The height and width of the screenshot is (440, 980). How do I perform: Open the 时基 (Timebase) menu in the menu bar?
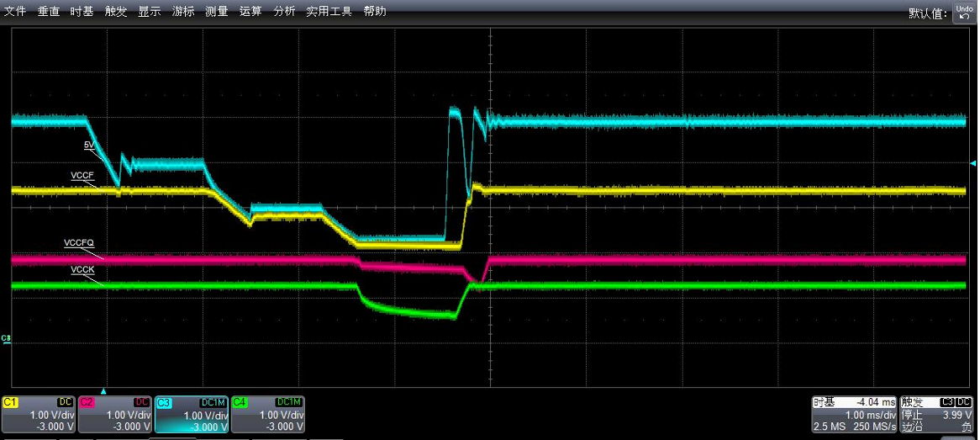tap(82, 11)
